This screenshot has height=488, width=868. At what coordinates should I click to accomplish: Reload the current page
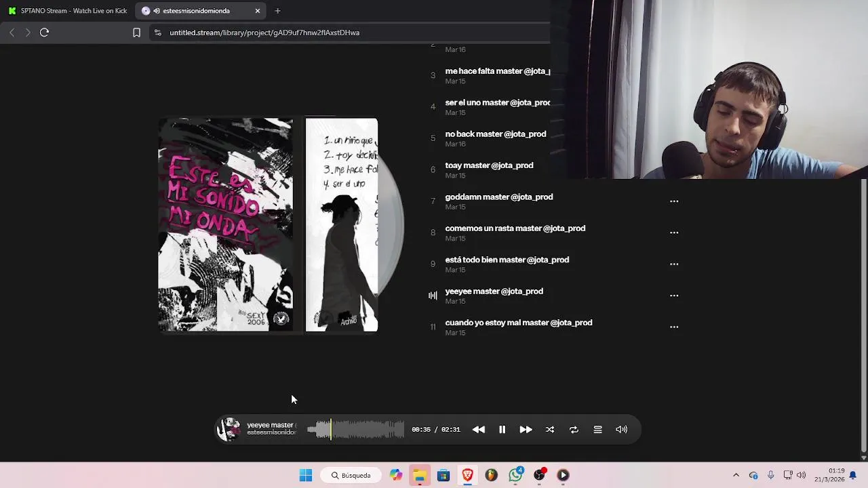coord(44,33)
